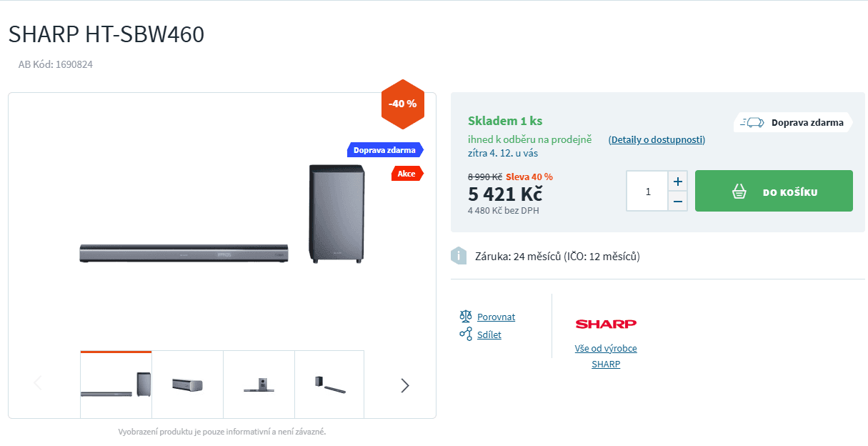Open the Vše od výrobce link
The width and height of the screenshot is (868, 446).
click(606, 348)
